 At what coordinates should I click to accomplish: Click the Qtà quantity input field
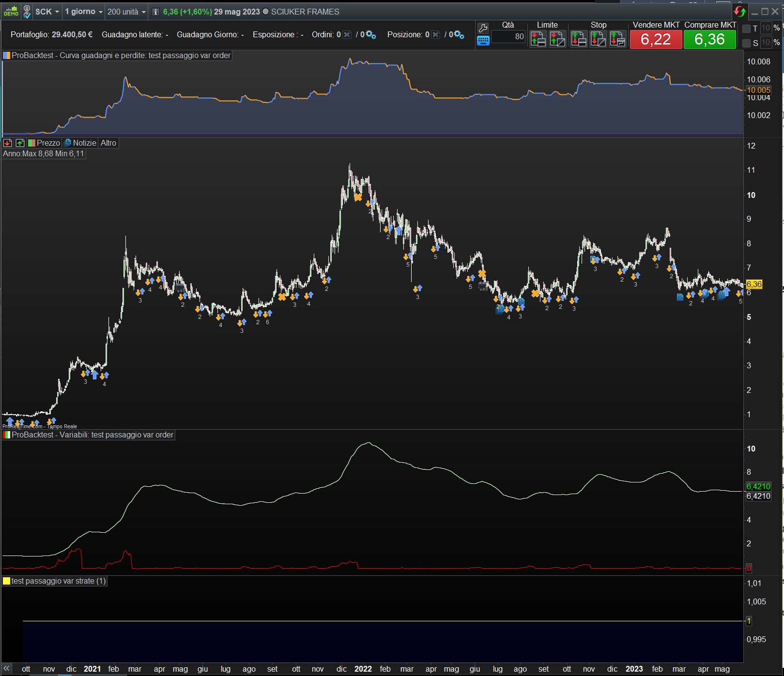click(507, 37)
